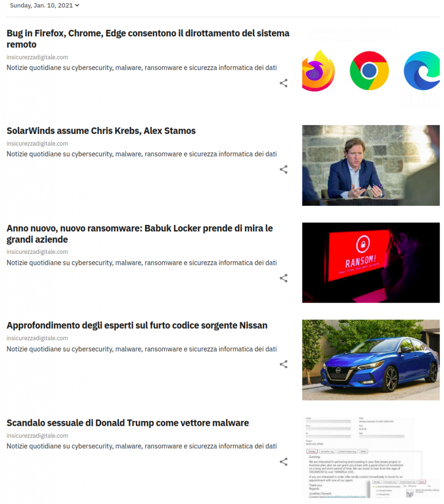
Task: Click insicurezzadigitale.com under the SolarWinds headline
Action: [37, 143]
